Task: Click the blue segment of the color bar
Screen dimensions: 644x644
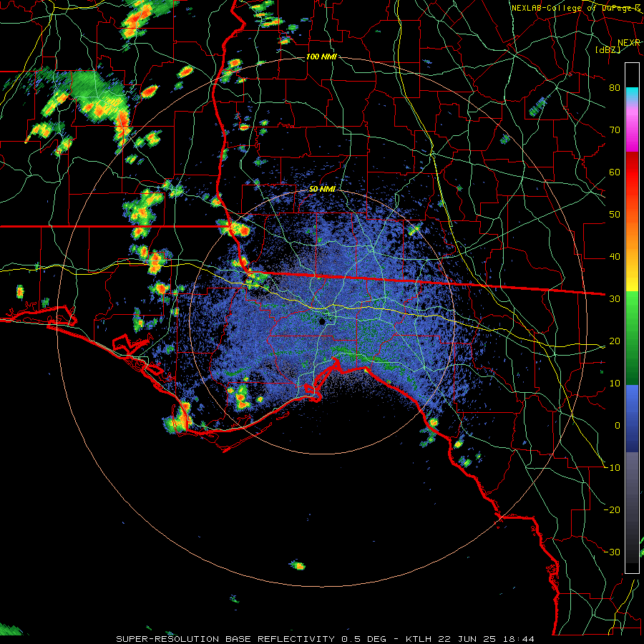Action: click(x=632, y=418)
